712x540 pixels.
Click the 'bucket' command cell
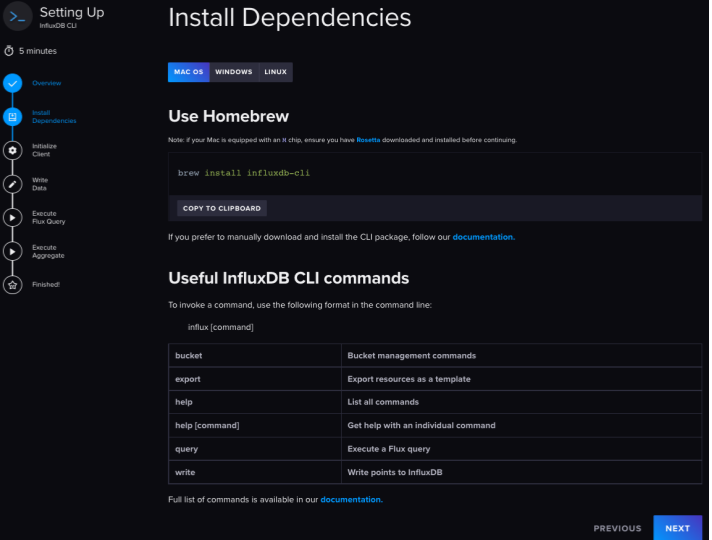(x=255, y=356)
